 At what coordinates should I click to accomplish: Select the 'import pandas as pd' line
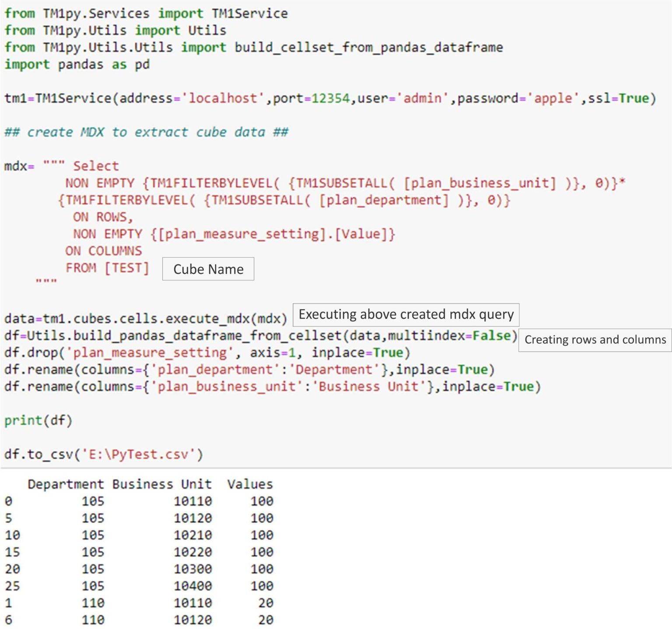point(77,64)
